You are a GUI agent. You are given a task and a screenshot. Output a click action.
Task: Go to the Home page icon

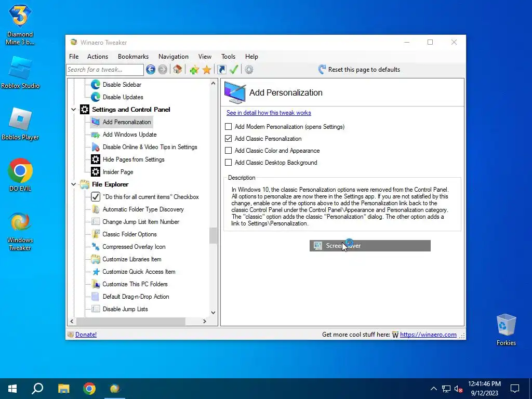177,70
